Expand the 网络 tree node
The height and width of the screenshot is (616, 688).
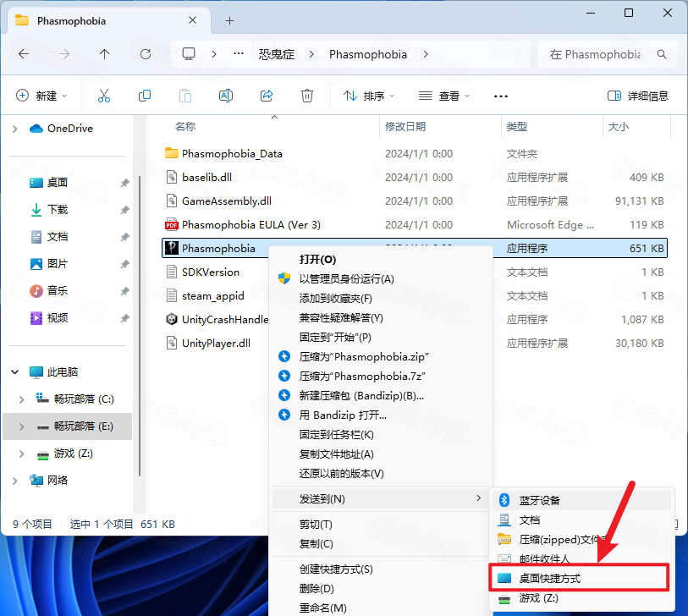coord(15,481)
